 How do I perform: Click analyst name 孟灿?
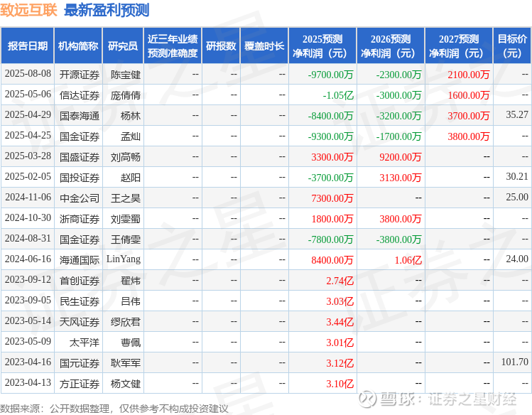pyautogui.click(x=131, y=136)
